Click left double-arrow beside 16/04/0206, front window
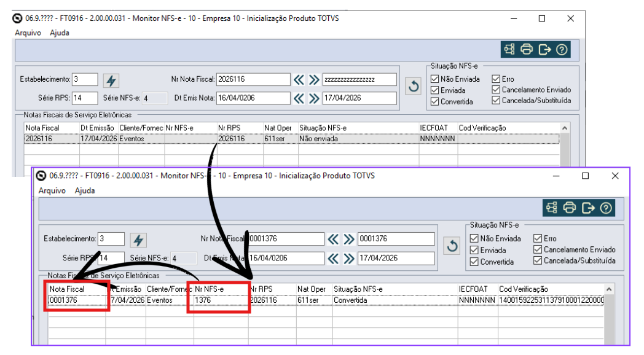 333,258
